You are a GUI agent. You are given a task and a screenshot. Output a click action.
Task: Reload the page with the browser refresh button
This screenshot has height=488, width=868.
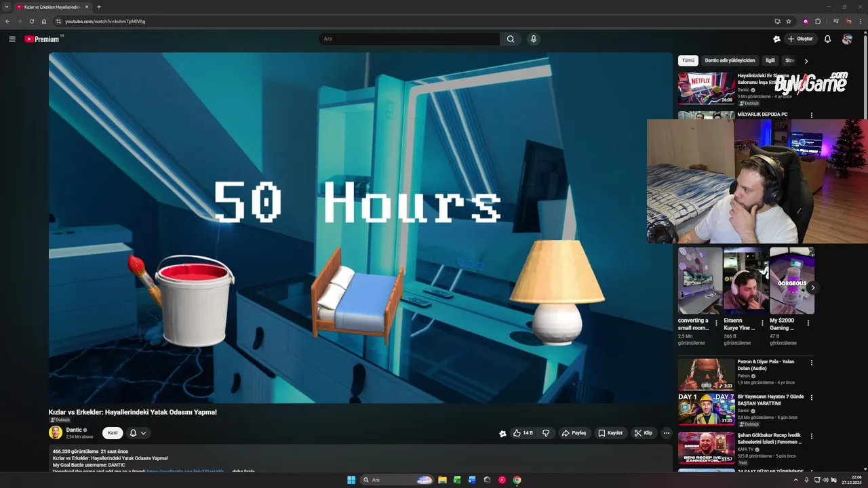31,21
